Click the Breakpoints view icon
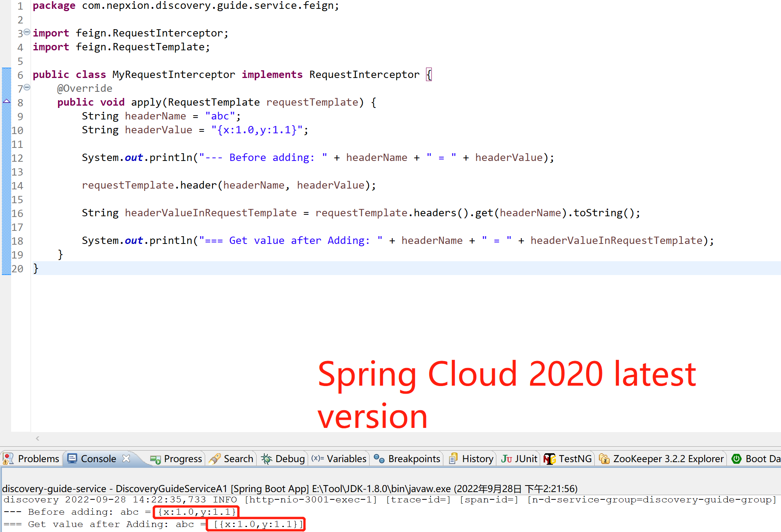The height and width of the screenshot is (532, 781). pos(379,459)
